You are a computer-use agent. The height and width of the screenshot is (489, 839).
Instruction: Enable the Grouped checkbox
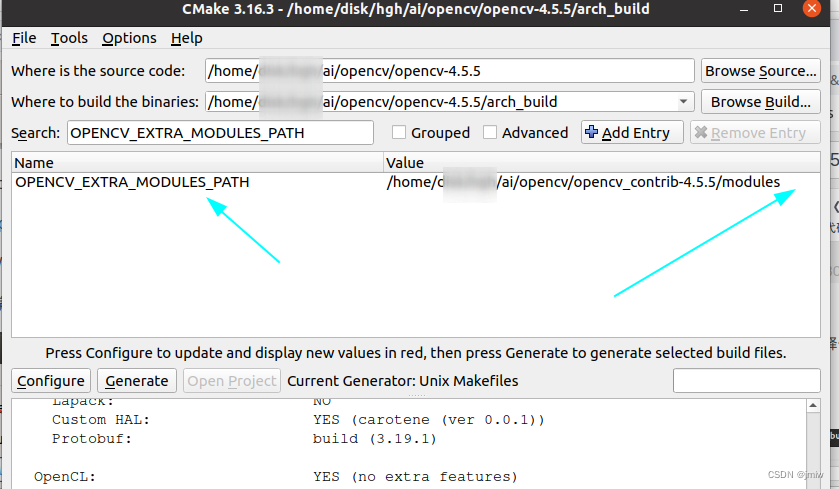click(x=399, y=132)
